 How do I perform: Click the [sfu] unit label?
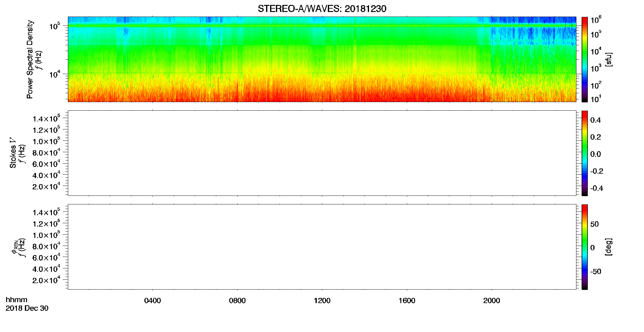[x=609, y=59]
